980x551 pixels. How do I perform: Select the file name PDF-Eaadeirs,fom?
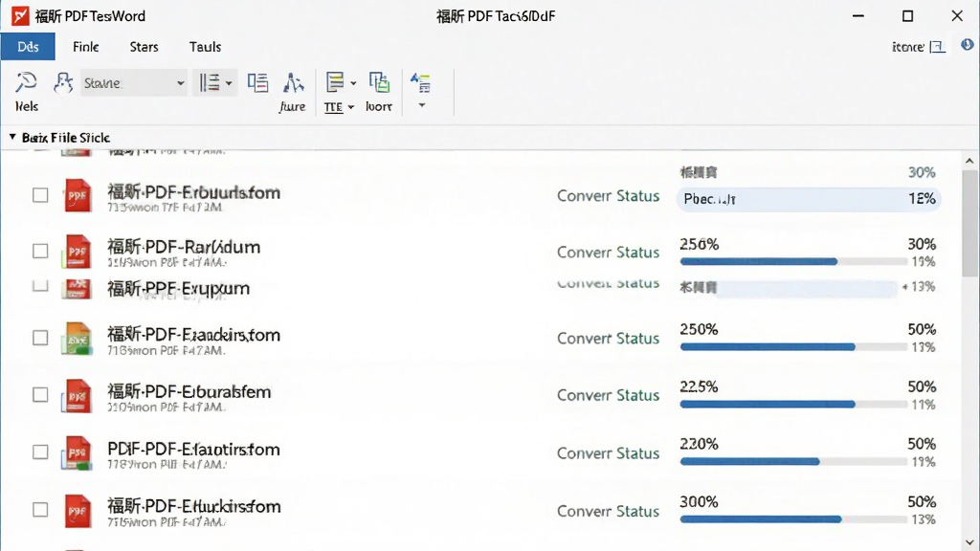[x=193, y=335]
